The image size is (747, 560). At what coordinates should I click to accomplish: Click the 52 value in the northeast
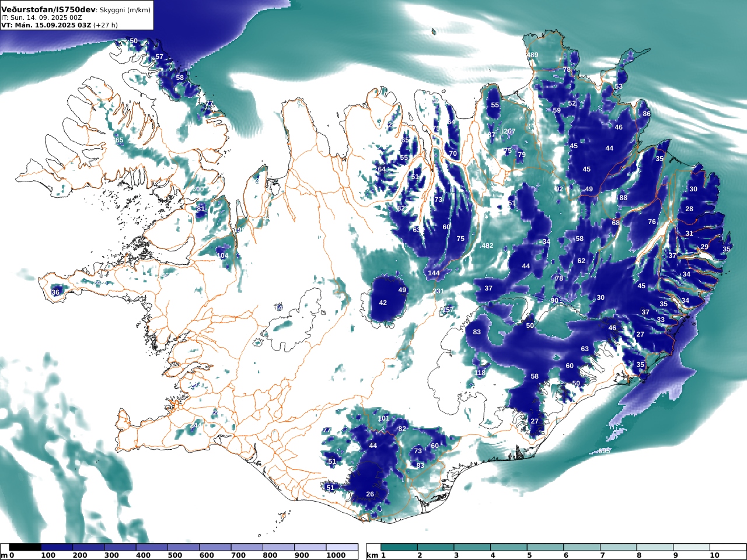click(572, 103)
